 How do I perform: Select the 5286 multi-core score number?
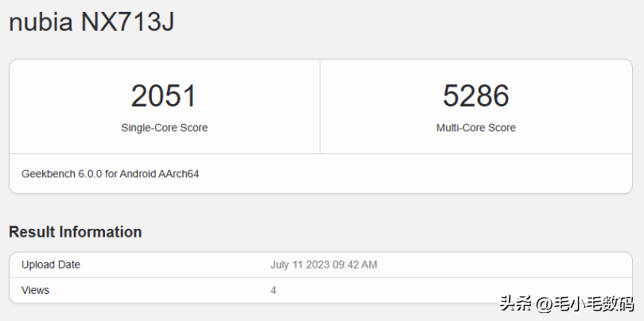click(x=475, y=96)
